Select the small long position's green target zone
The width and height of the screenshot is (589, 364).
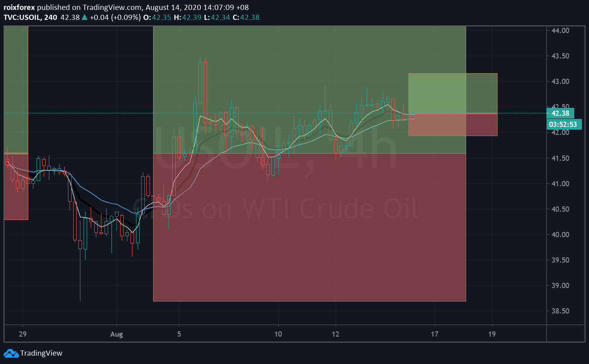click(453, 93)
